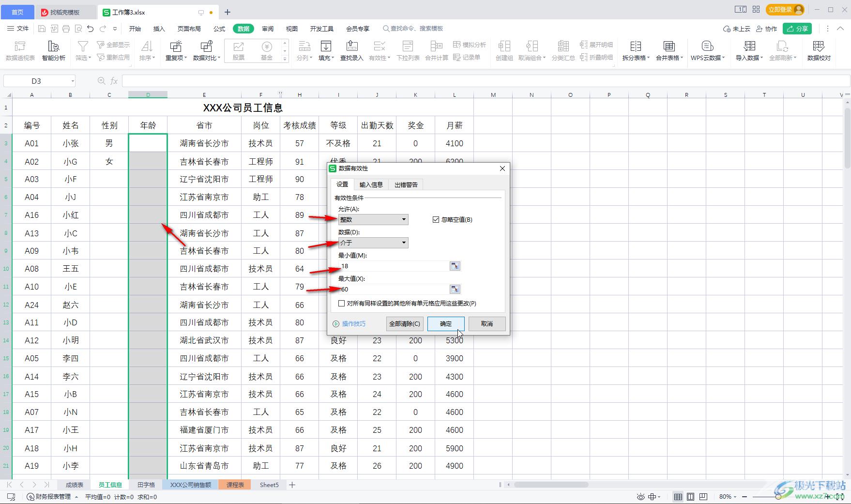This screenshot has width=851, height=504.
Task: Open the Insert ribbon tab
Action: (159, 29)
